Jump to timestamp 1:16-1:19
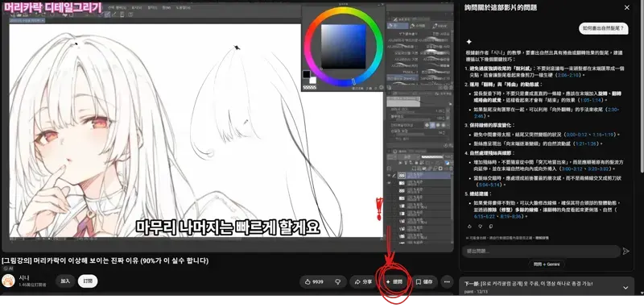Screen dimensions: 644x308 coord(604,135)
